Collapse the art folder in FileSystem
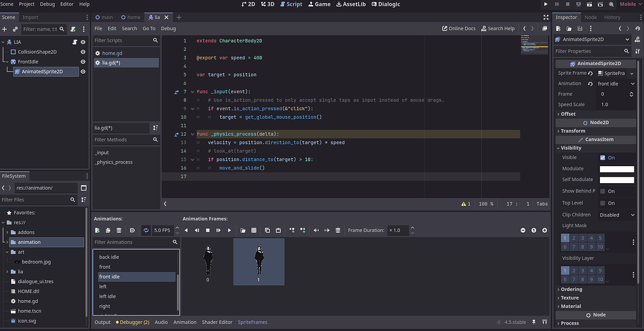This screenshot has height=331, width=644. coord(8,252)
